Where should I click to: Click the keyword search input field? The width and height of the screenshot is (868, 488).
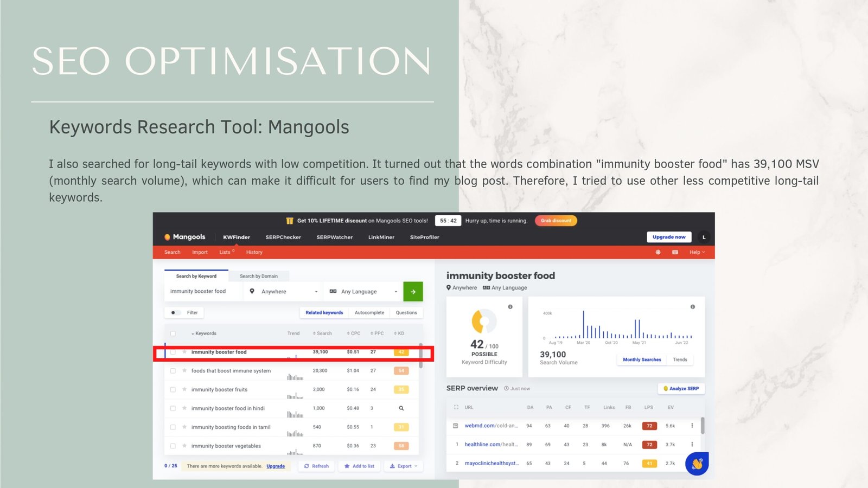203,292
